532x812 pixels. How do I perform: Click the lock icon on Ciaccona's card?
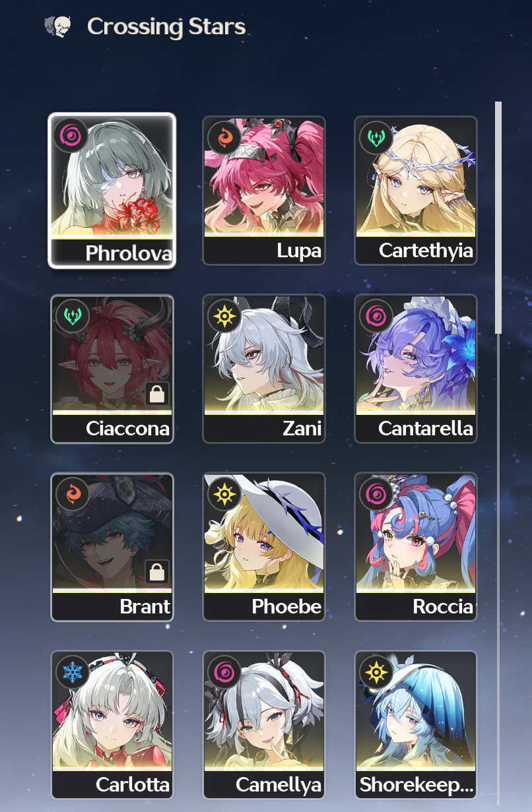coord(157,394)
